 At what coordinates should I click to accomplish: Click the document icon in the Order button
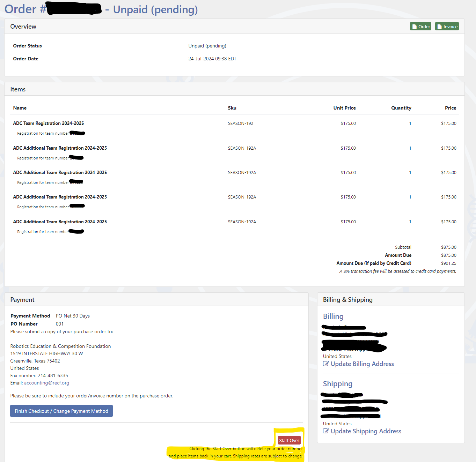click(414, 27)
